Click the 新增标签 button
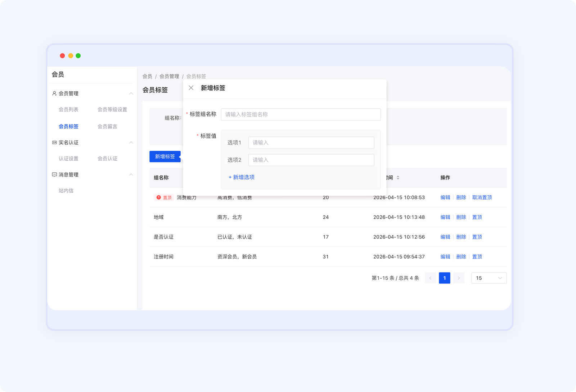 point(165,156)
